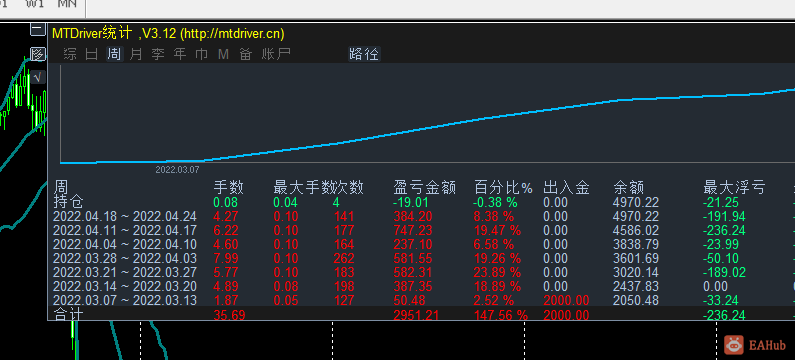Open the 账户 account tab

pos(276,54)
